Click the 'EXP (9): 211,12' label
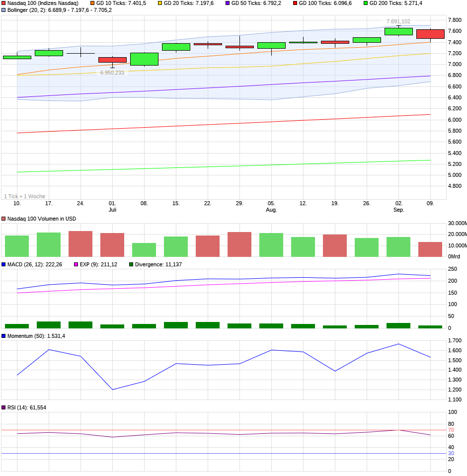This screenshot has height=476, width=467. (99, 264)
